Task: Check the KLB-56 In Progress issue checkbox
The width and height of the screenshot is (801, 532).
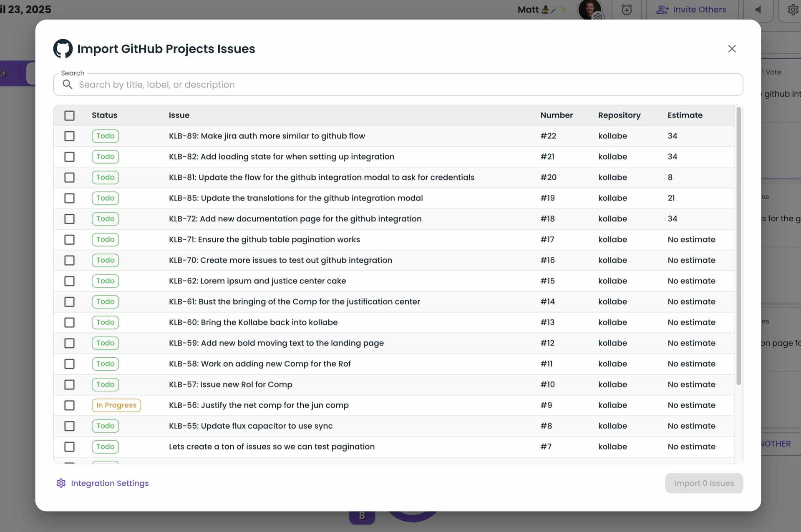Action: point(69,405)
